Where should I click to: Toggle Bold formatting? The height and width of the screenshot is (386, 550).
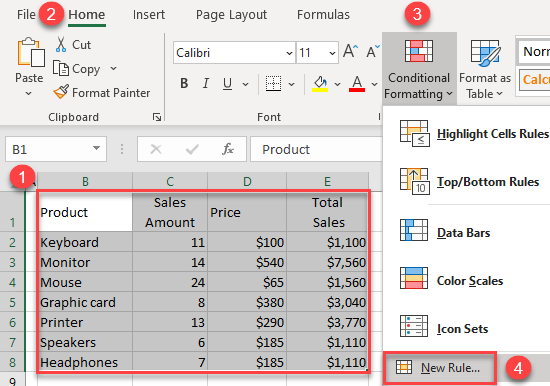click(x=184, y=84)
